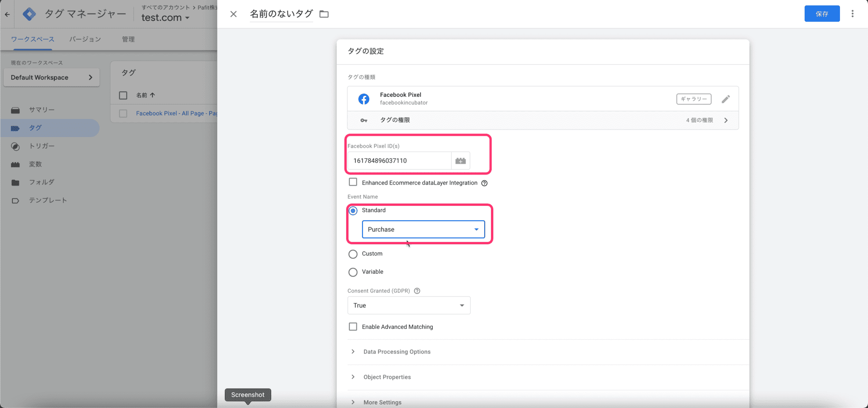This screenshot has height=408, width=868.
Task: Tick the Enable Advanced Matching checkbox
Action: (353, 327)
